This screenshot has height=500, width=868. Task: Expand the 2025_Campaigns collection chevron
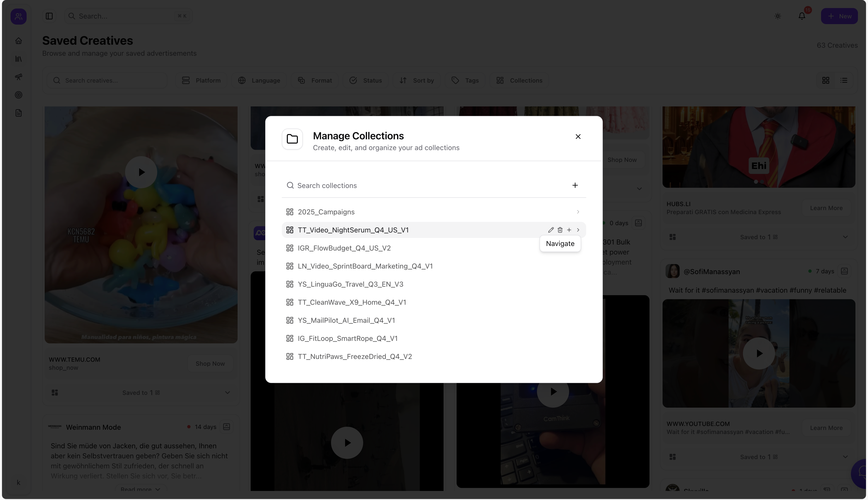point(578,212)
